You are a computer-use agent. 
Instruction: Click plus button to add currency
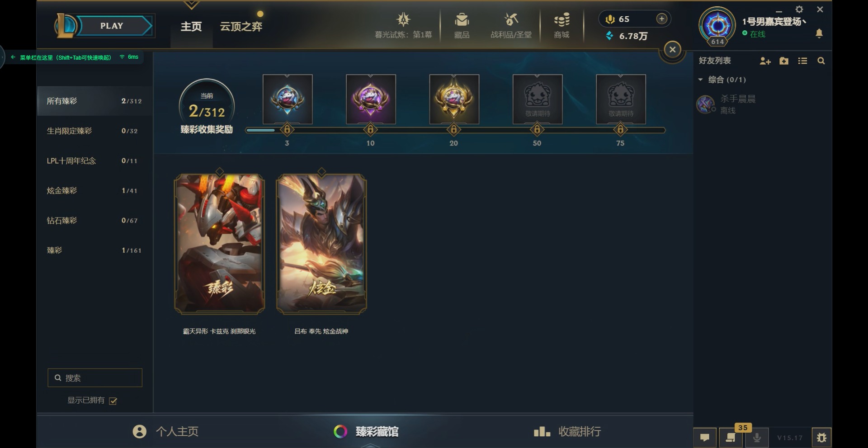pos(661,19)
